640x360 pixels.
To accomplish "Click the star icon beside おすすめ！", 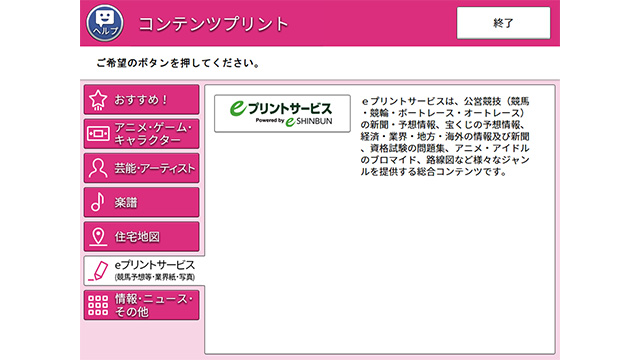I will coord(98,100).
